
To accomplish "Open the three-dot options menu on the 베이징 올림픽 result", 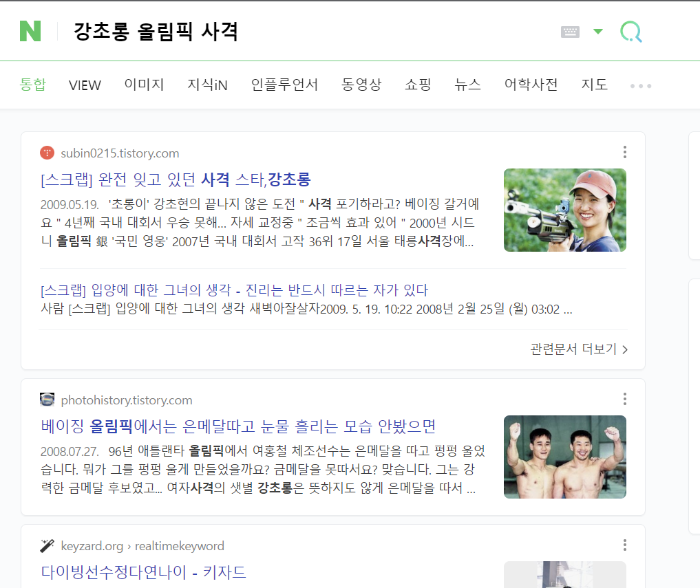I will [624, 399].
